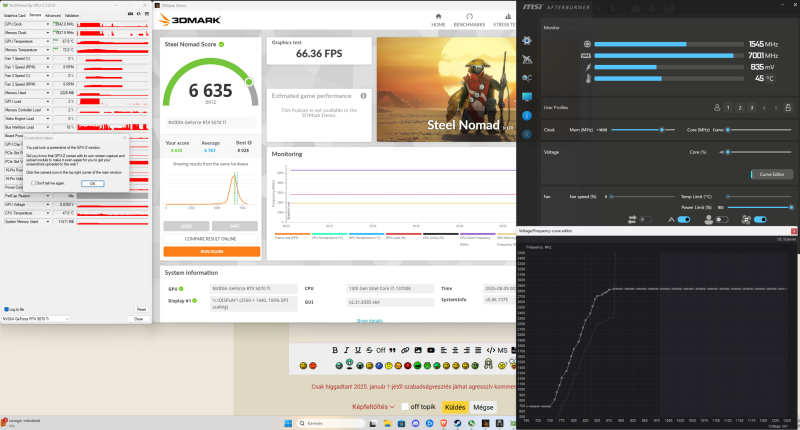Image resolution: width=800 pixels, height=430 pixels.
Task: Click the GPU-Z camera screenshot icon
Action: click(131, 14)
